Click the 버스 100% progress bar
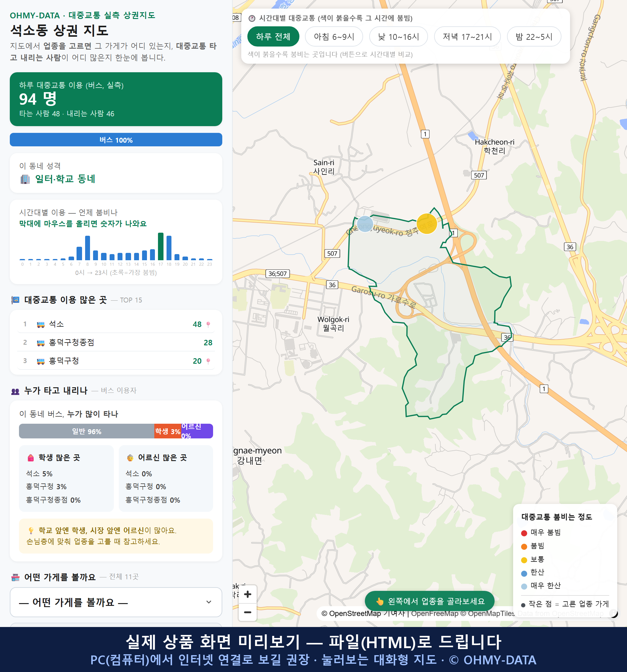This screenshot has width=627, height=672. (x=116, y=140)
